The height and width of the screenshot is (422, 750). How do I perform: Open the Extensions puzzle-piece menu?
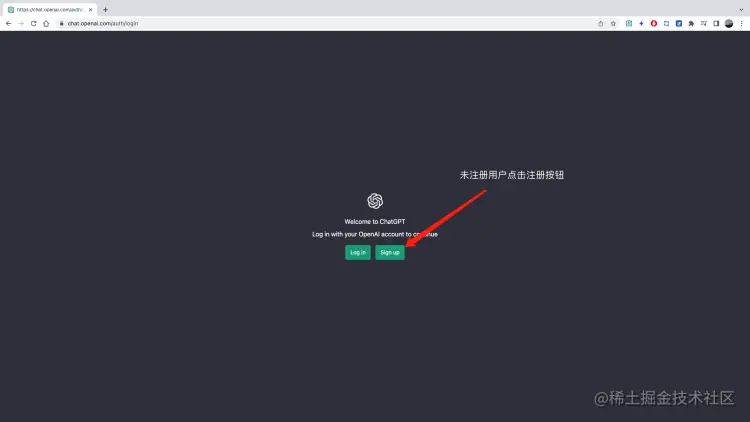point(691,23)
